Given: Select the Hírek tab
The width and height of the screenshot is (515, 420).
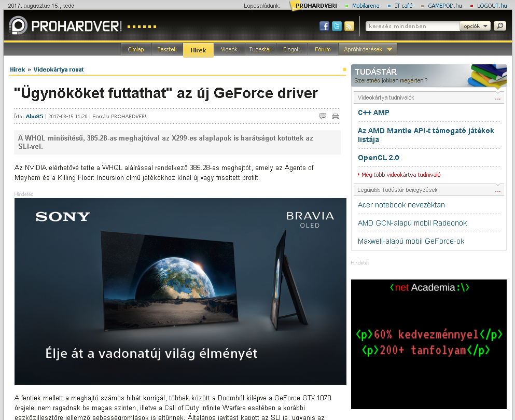Looking at the screenshot, I should (198, 50).
